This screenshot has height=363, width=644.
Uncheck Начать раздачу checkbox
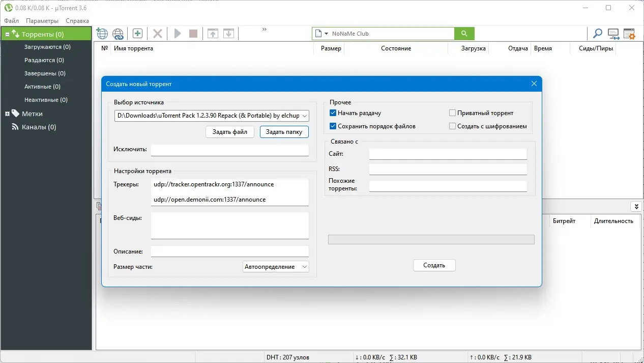point(333,113)
